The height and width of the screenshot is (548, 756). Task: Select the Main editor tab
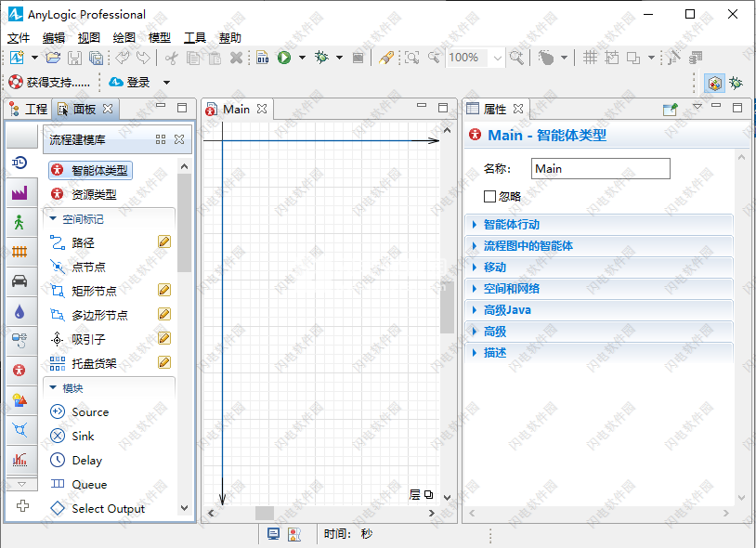236,110
